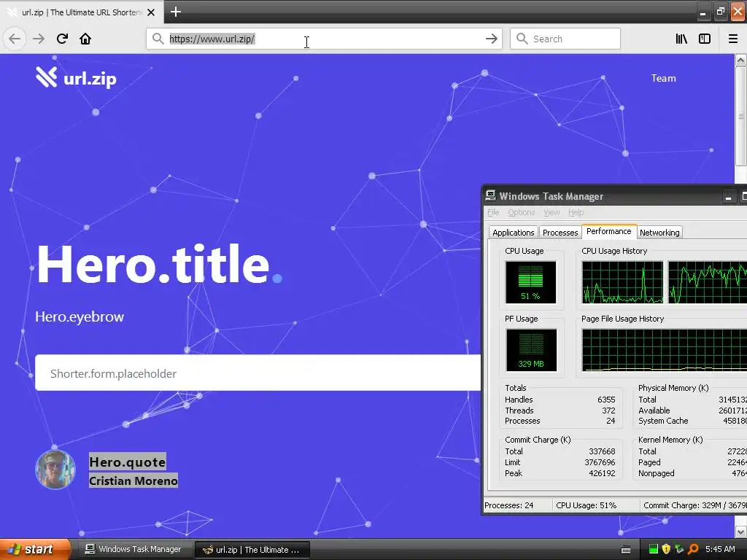The image size is (747, 560).
Task: Go back using the browser back arrow
Action: (15, 39)
